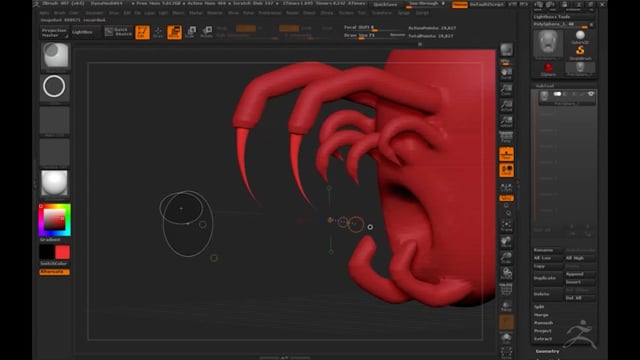This screenshot has width=640, height=360.
Task: Click the Scale tool icon
Action: [x=191, y=32]
